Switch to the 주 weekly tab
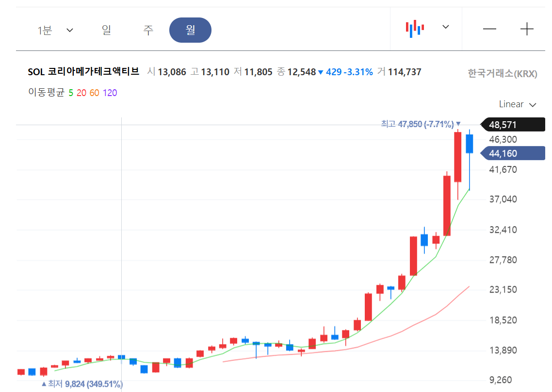Image resolution: width=552 pixels, height=392 pixels. point(148,30)
